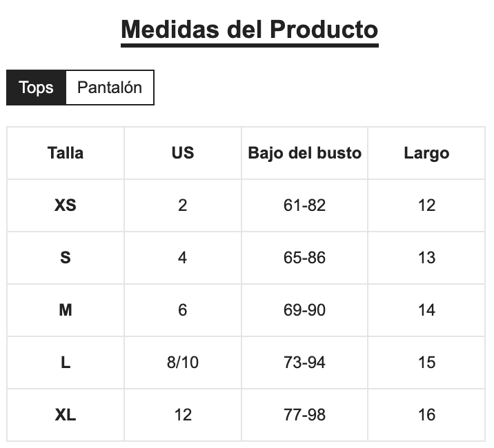Click the Largo value 16 cell

426,415
